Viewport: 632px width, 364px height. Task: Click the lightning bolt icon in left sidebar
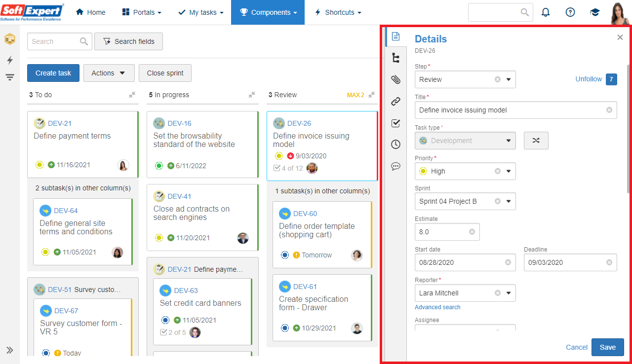coord(10,60)
